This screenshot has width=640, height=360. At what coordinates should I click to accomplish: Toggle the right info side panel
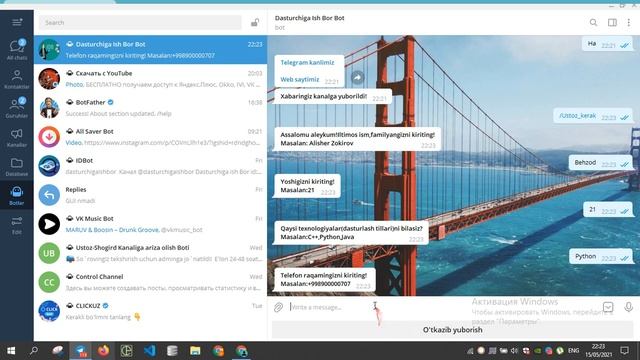[612, 22]
